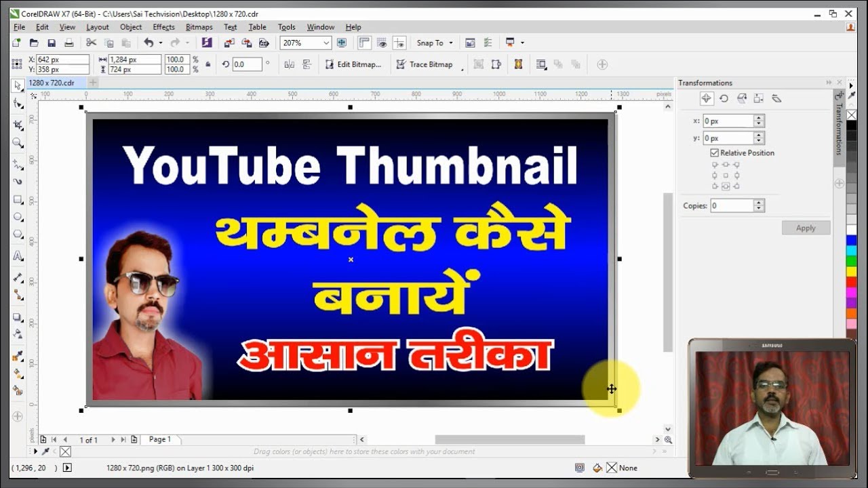Select the Page 1 tab
This screenshot has height=488, width=868.
160,440
